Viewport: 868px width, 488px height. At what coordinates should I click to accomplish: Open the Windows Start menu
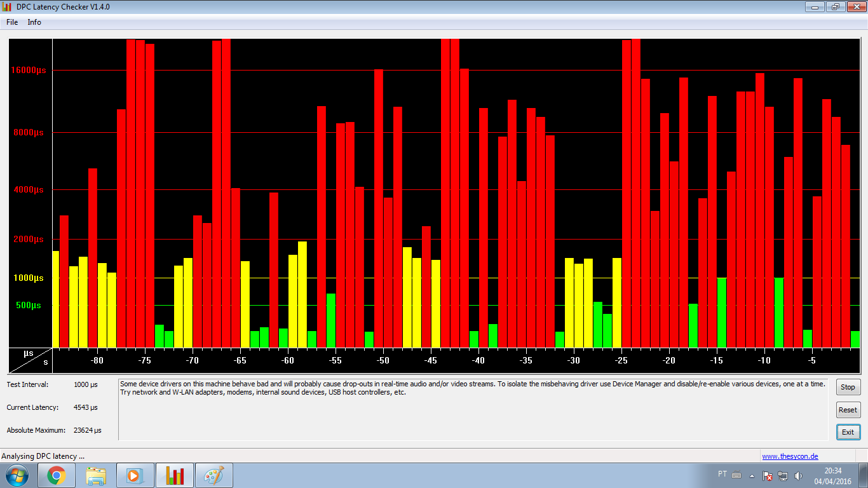pyautogui.click(x=17, y=475)
